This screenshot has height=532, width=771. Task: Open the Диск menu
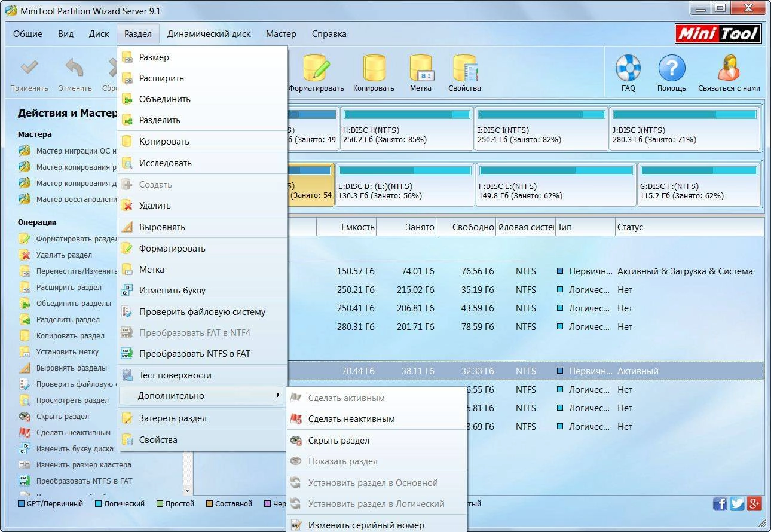[x=99, y=34]
